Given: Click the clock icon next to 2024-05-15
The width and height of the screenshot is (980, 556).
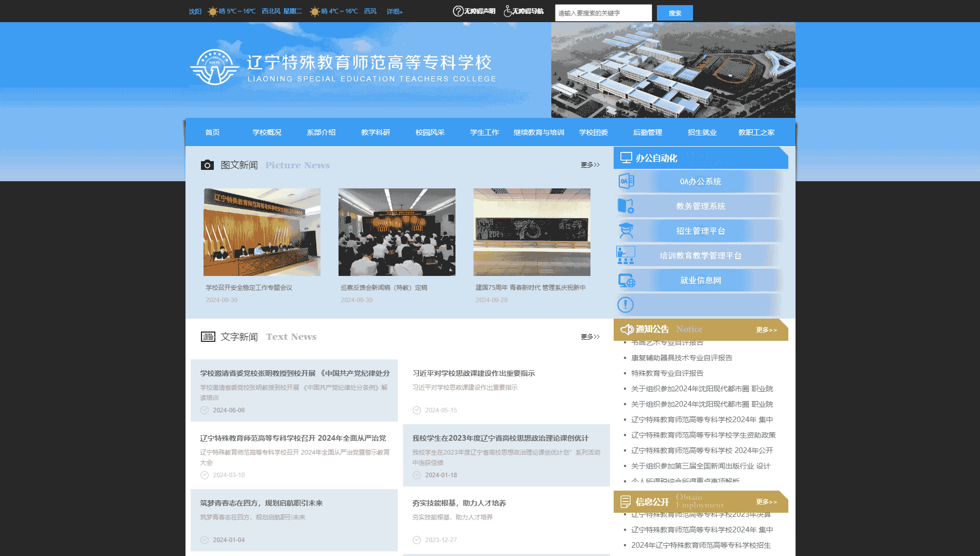Looking at the screenshot, I should (417, 410).
